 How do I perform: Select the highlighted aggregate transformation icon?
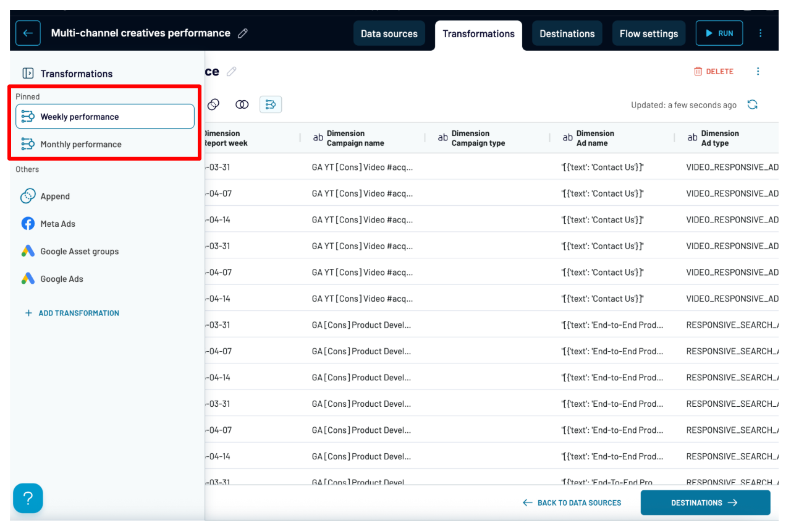click(x=271, y=104)
